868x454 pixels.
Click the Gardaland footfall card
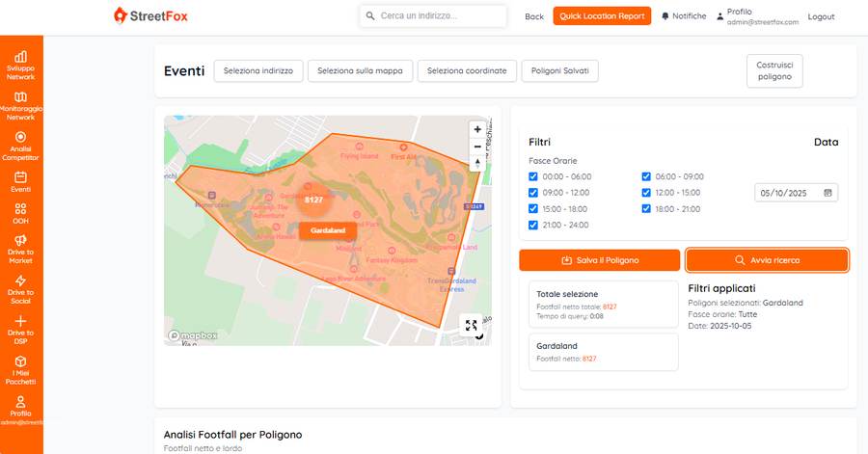click(x=604, y=352)
